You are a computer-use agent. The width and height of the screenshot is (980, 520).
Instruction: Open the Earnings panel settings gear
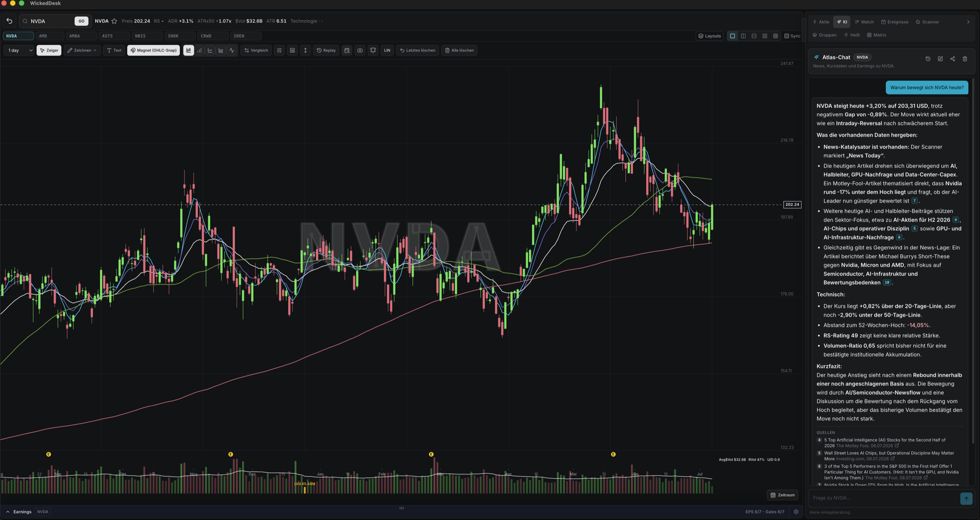pyautogui.click(x=796, y=512)
